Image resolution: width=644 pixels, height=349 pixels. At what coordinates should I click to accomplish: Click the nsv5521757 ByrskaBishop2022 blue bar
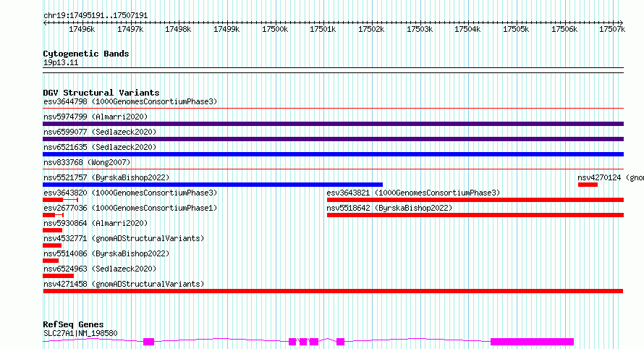(x=213, y=185)
